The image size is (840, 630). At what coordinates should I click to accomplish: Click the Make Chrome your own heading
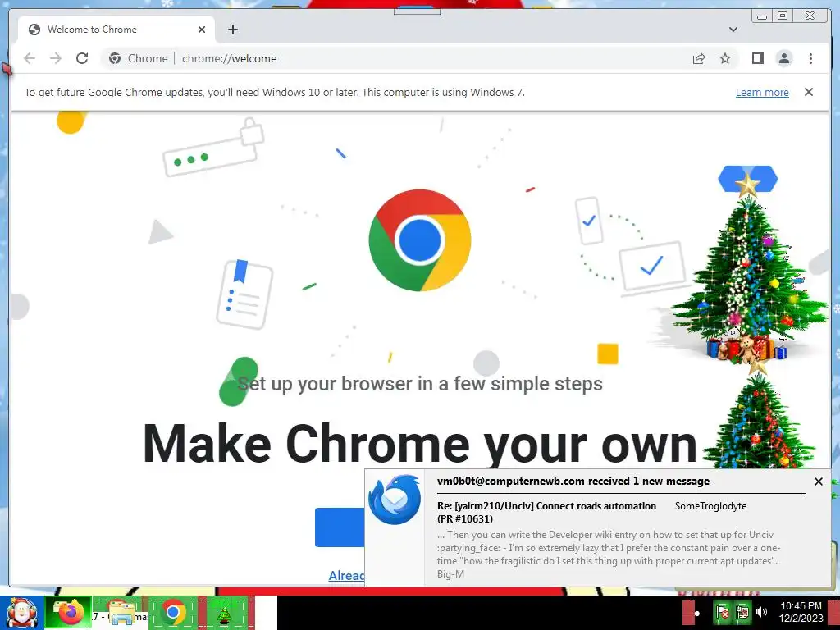[420, 444]
